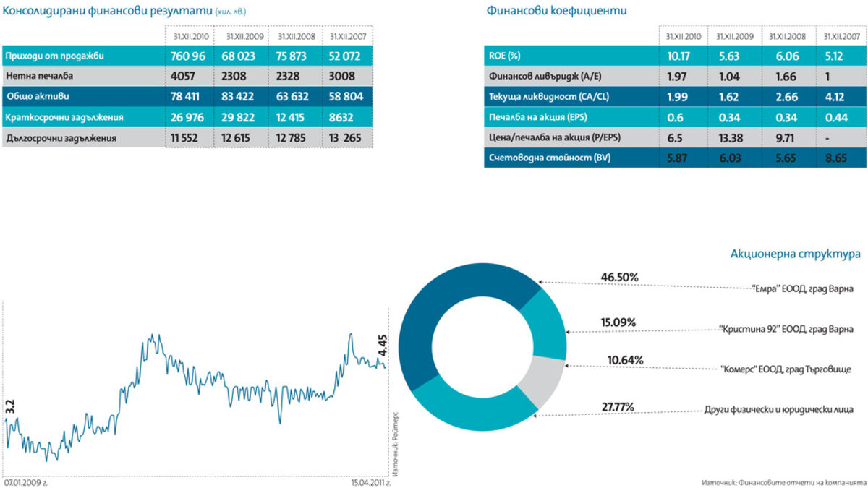868x488 pixels.
Task: Click the "Емра" ЕООД, град Варна shareholder label
Action: (803, 288)
